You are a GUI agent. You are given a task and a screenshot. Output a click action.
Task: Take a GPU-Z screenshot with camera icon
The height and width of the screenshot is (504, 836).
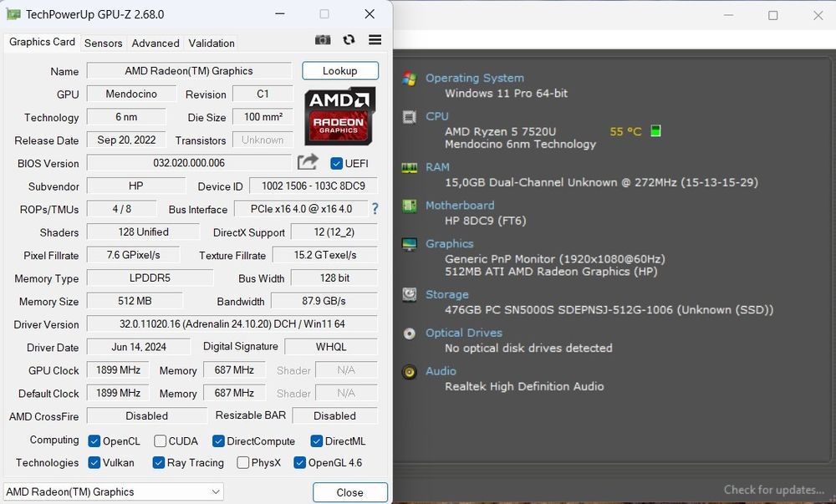[323, 40]
